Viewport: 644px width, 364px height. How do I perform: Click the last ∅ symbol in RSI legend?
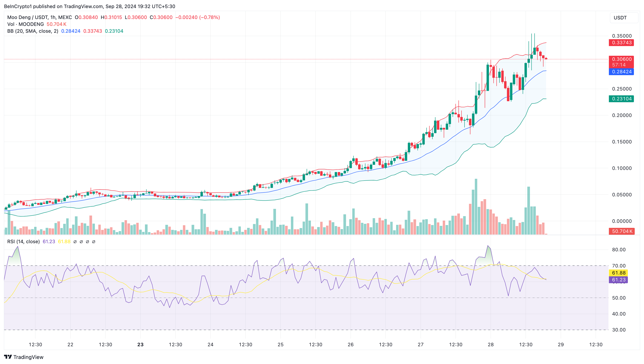tap(94, 242)
